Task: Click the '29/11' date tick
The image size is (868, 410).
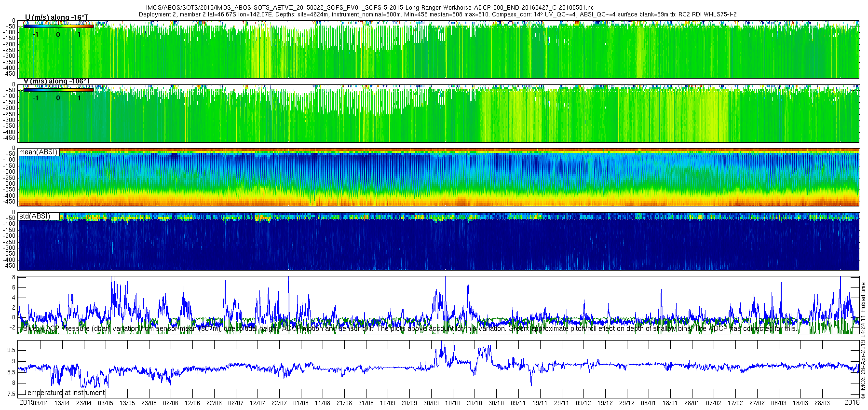Action: click(x=562, y=403)
